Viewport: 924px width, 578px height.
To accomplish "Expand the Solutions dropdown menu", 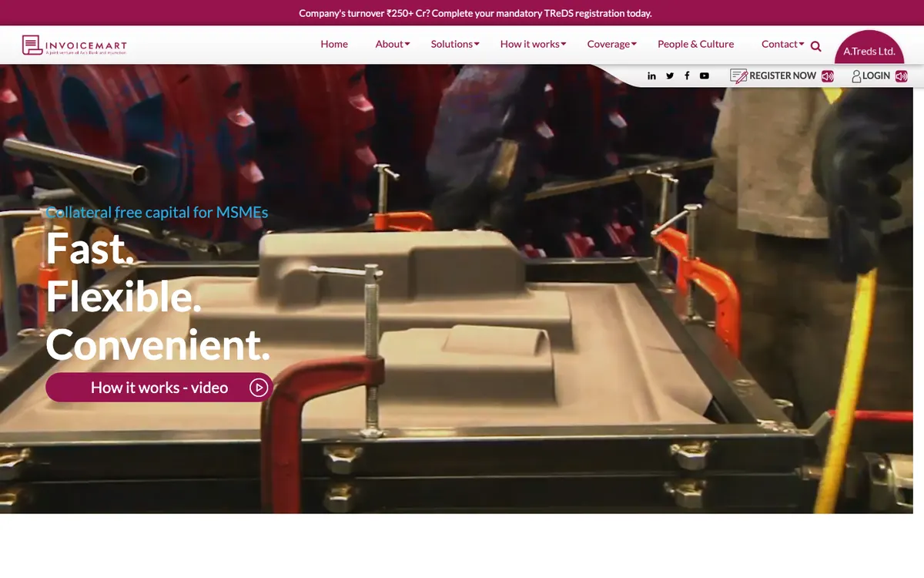I will pyautogui.click(x=455, y=44).
